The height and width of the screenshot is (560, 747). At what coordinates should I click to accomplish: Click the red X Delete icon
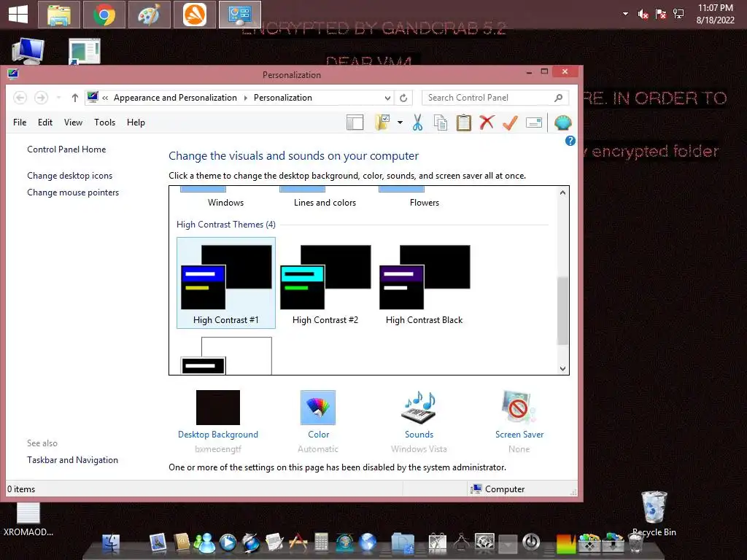coord(487,122)
